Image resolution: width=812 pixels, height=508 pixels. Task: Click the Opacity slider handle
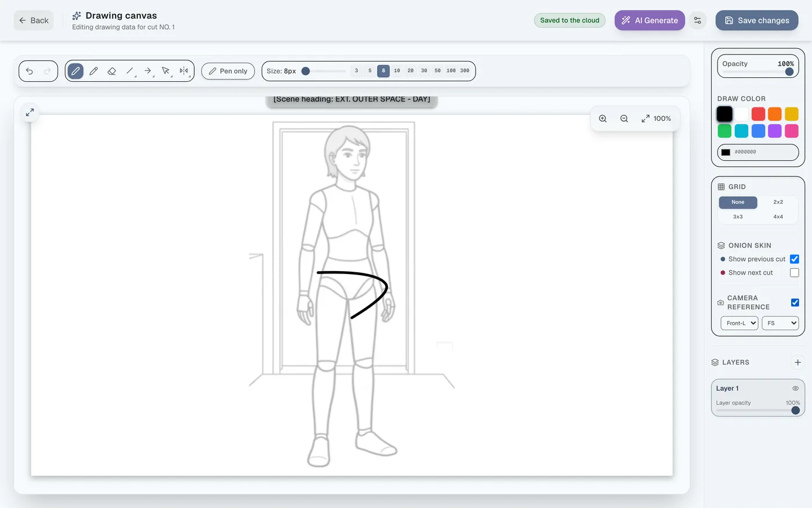click(x=789, y=72)
